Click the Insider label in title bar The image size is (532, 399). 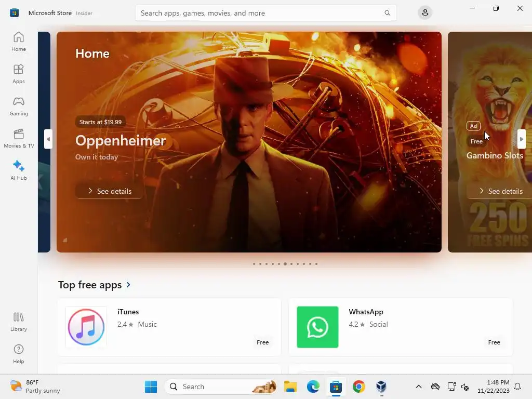(84, 13)
